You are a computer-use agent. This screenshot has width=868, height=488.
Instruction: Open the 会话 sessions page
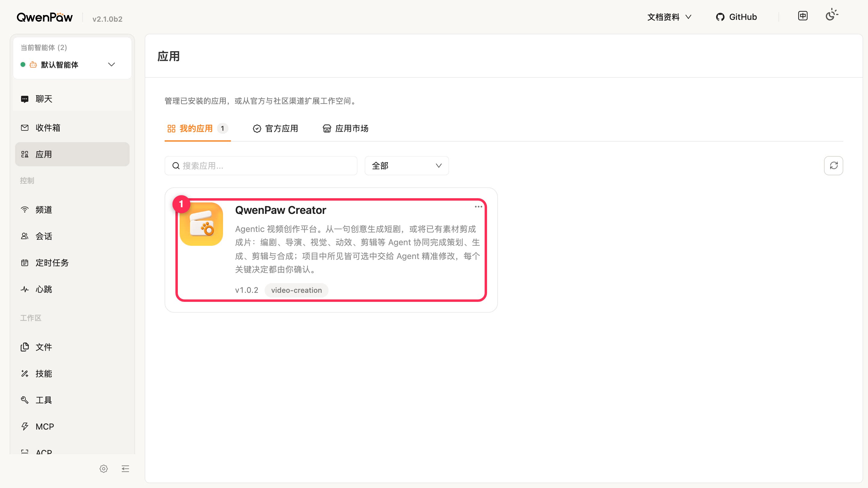coord(72,236)
